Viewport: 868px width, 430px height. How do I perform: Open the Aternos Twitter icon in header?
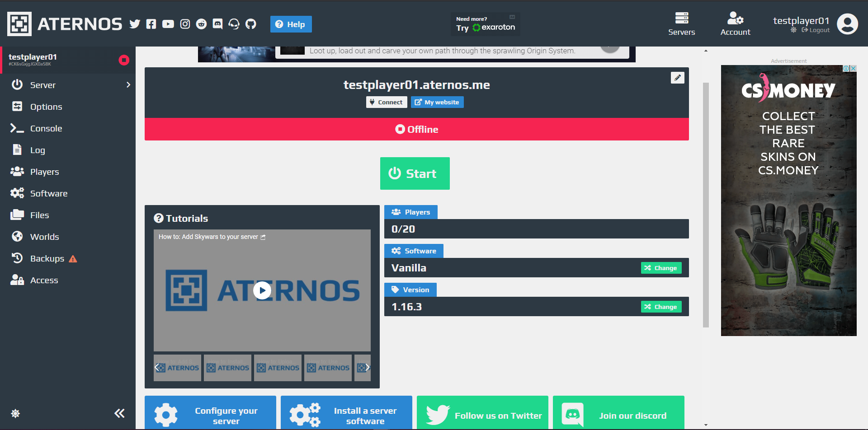click(135, 24)
